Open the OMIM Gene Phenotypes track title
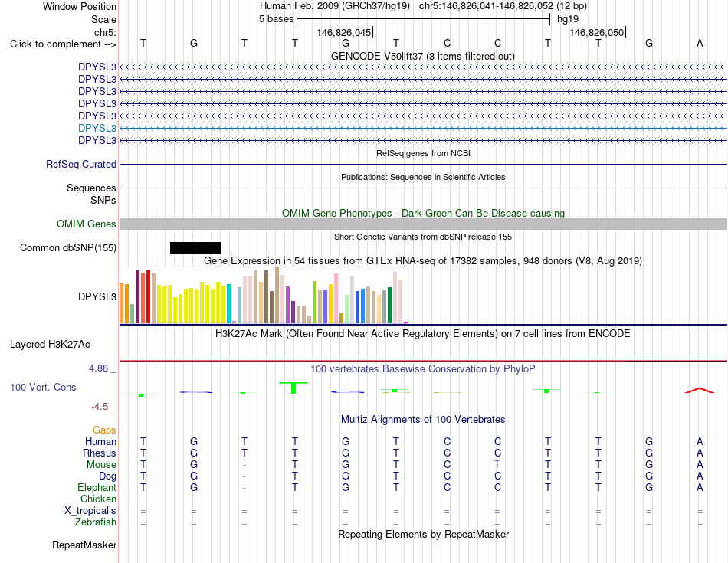Screen dimensions: 728x563 tap(423, 213)
